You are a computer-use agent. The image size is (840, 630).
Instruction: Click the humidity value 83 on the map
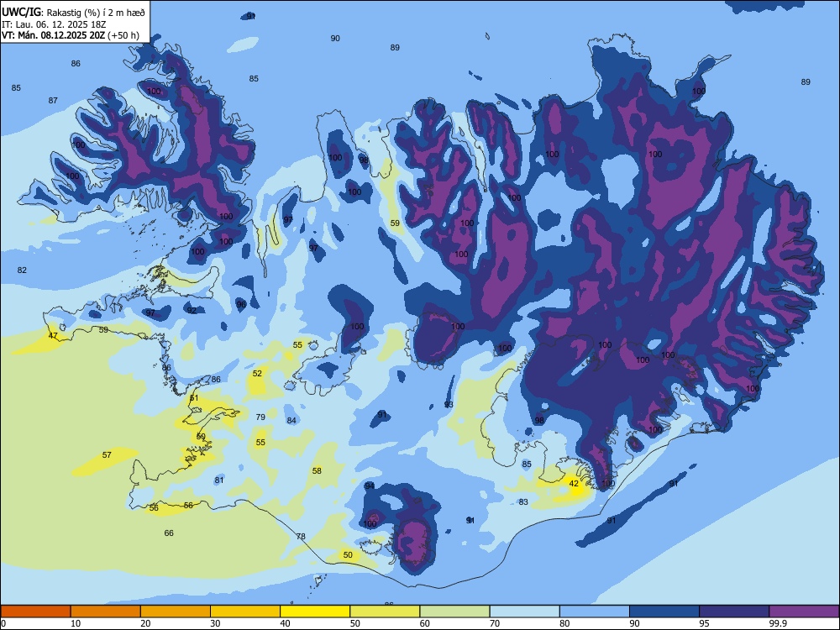coord(523,502)
